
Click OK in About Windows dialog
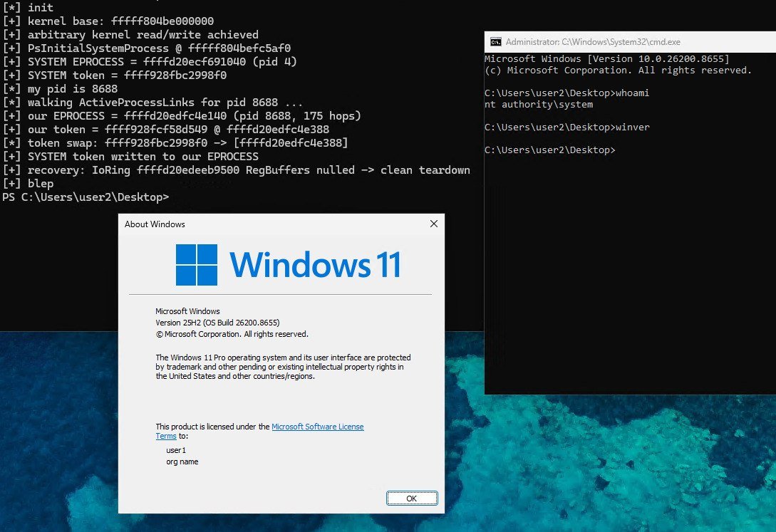click(x=412, y=498)
